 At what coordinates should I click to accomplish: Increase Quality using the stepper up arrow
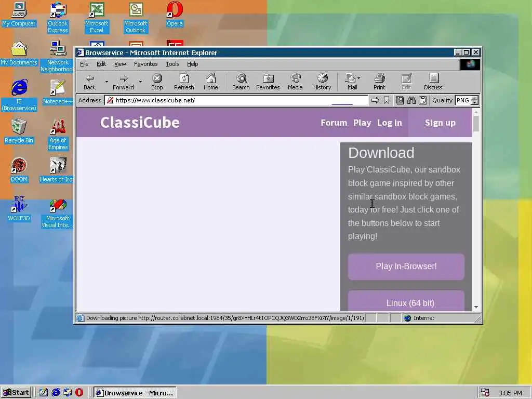click(475, 98)
